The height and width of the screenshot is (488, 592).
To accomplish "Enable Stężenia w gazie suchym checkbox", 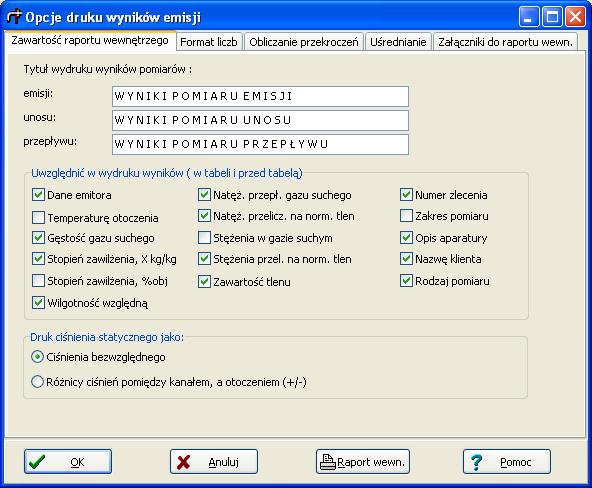I will click(x=204, y=238).
